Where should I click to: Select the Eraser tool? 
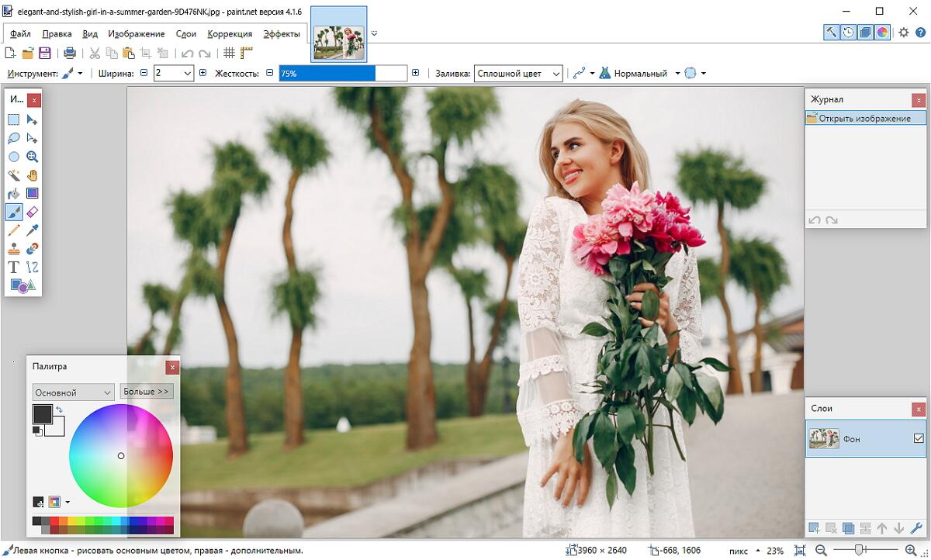tap(32, 212)
